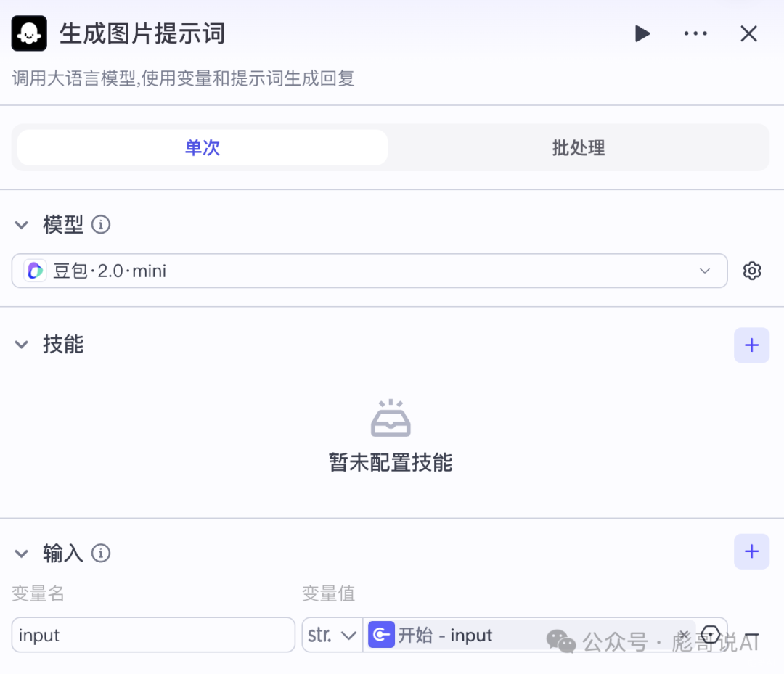The image size is (784, 674).
Task: Show info tooltip next to 模型
Action: coord(100,225)
